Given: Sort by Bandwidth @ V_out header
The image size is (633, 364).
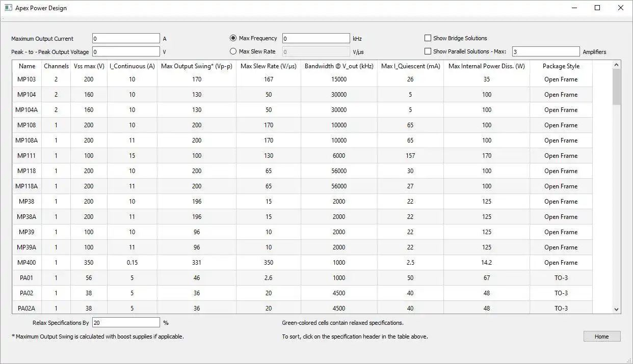Looking at the screenshot, I should 339,66.
